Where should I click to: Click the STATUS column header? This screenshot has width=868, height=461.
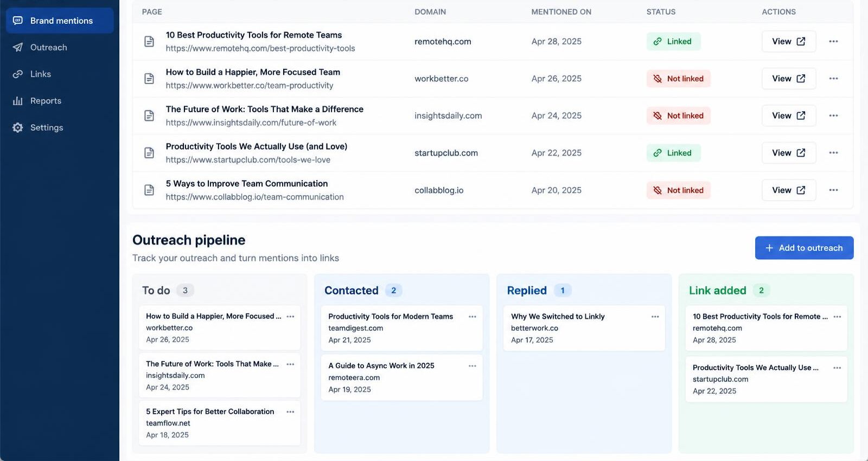[661, 11]
